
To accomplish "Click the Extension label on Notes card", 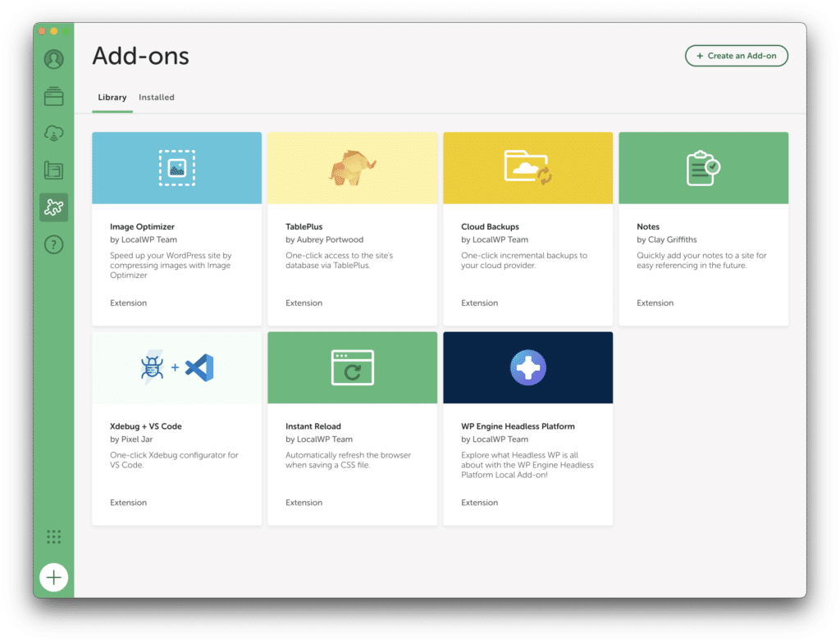I will [655, 303].
